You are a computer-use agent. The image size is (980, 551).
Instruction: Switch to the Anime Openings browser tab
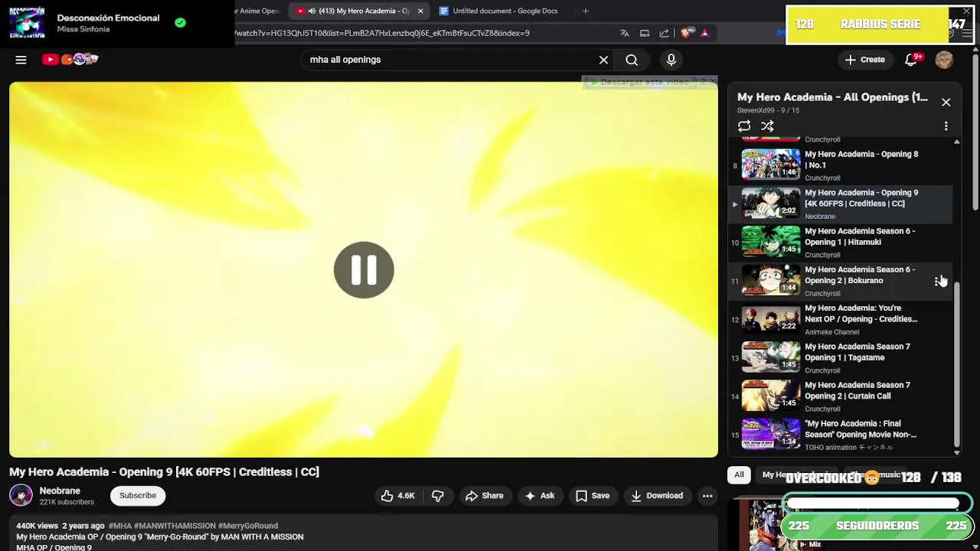point(259,11)
